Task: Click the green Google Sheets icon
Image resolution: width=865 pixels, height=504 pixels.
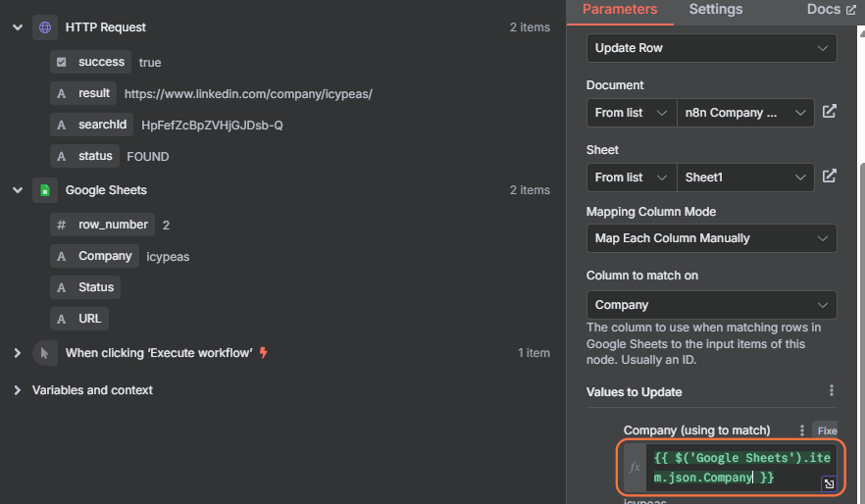Action: point(45,190)
